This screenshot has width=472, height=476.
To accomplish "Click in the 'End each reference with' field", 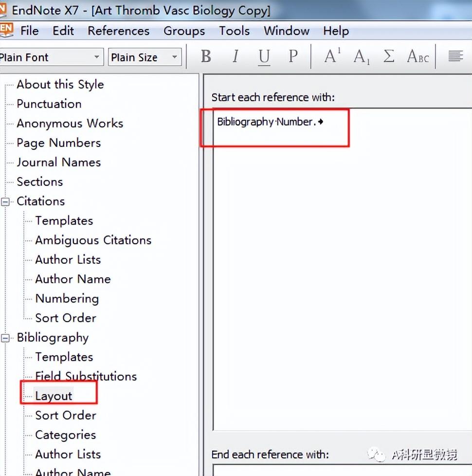I will click(x=343, y=470).
